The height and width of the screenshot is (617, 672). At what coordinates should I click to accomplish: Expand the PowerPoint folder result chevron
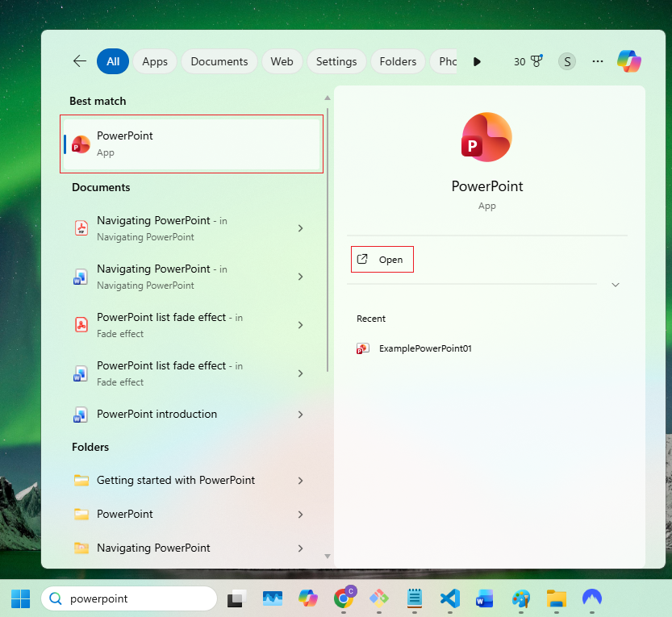[x=300, y=514]
